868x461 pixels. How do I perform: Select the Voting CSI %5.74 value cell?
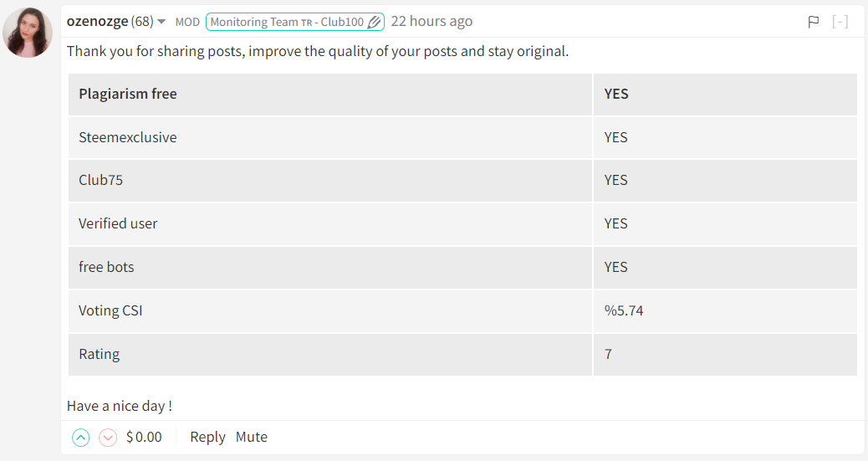point(725,311)
